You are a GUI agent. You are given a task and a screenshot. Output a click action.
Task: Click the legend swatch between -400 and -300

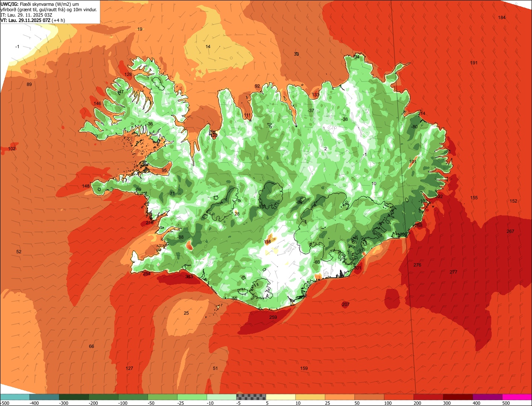44,397
